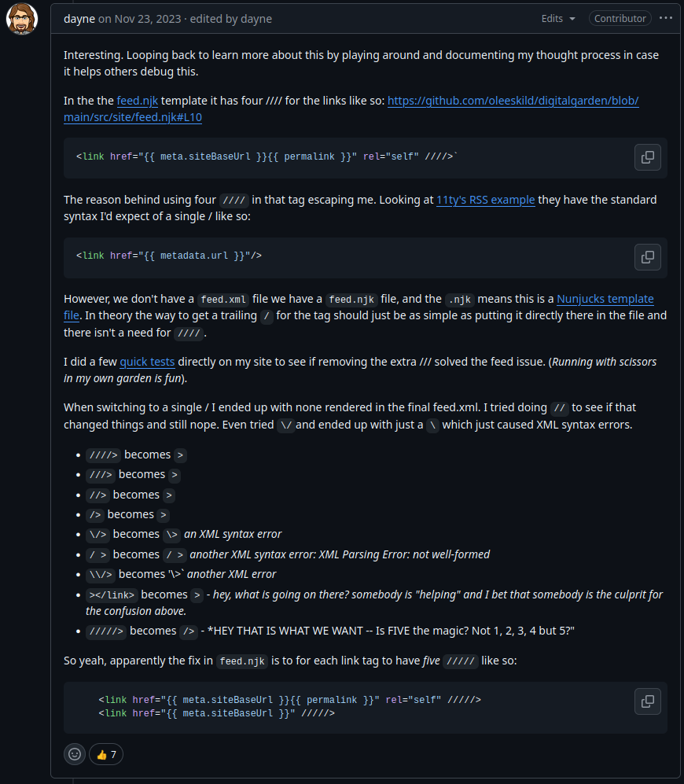Screen dimensions: 684x784
Task: Open the permalink via the Nov 23, 2023 timestamp
Action: tap(138, 18)
